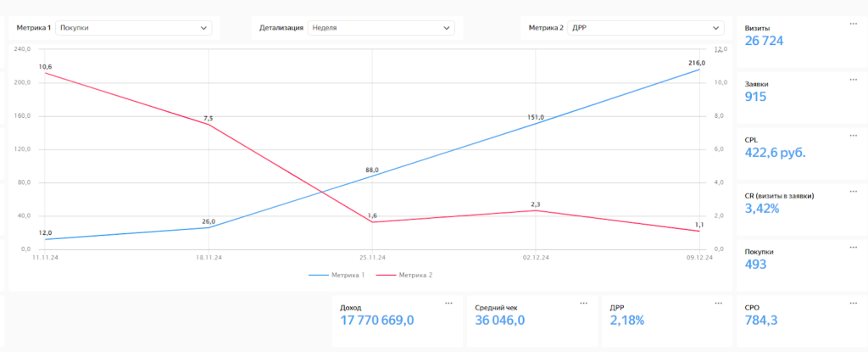Image resolution: width=868 pixels, height=352 pixels.
Task: Open the Заявки card three-dot menu
Action: (853, 79)
